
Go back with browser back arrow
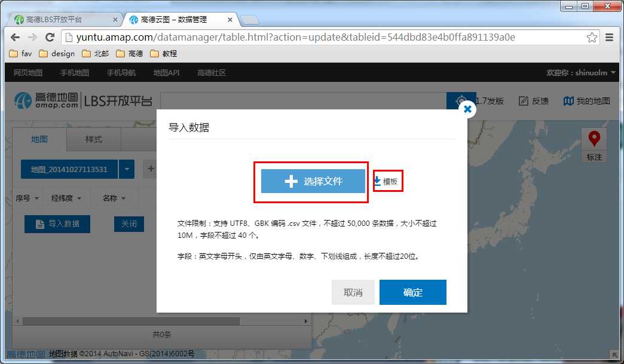[x=15, y=38]
